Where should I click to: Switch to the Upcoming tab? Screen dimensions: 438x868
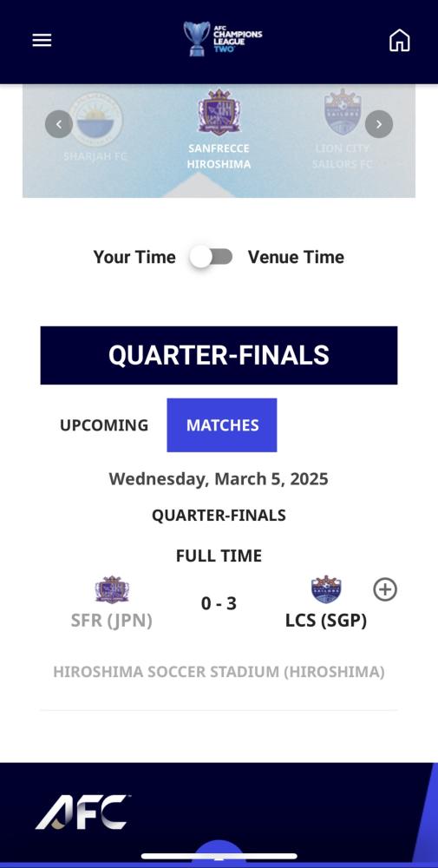[x=104, y=425]
